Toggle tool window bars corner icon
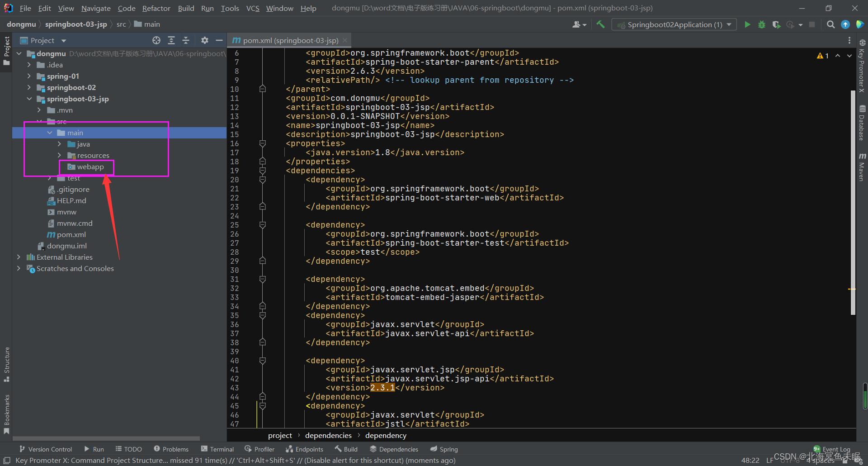Screen dimensions: 868x466 coord(7,460)
